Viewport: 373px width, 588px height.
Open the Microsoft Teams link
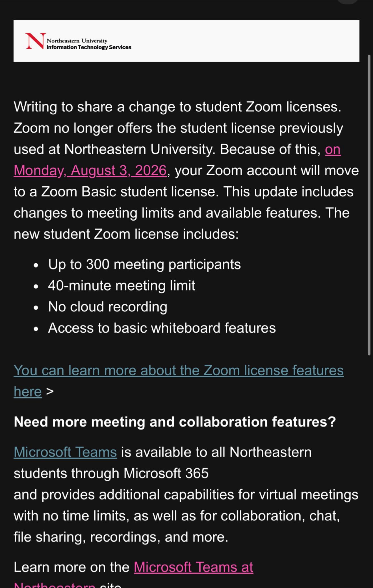click(x=65, y=452)
